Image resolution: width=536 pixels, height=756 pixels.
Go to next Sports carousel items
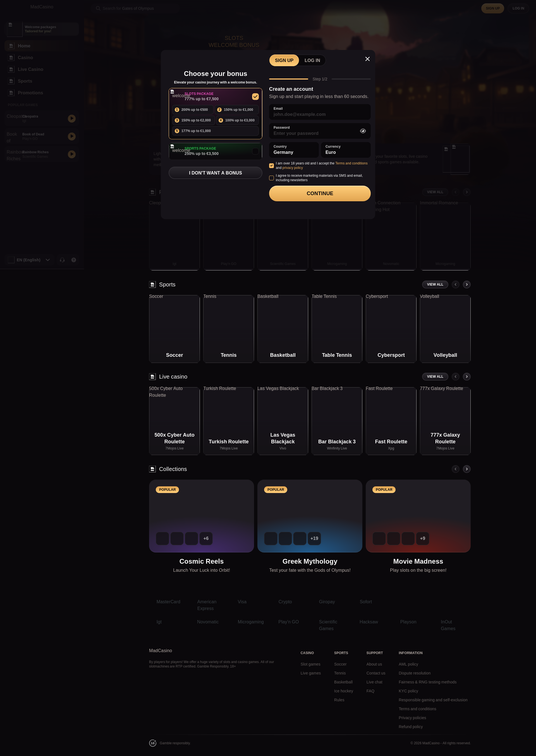pos(466,284)
